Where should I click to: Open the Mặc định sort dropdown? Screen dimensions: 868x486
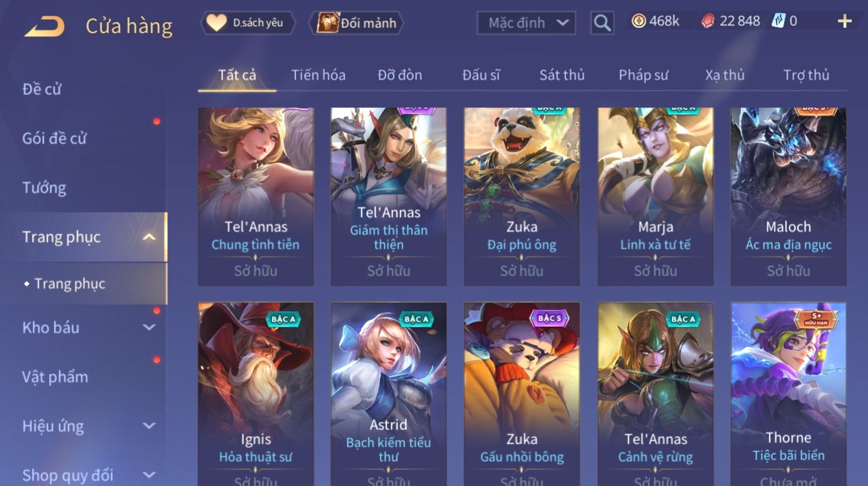pyautogui.click(x=526, y=23)
